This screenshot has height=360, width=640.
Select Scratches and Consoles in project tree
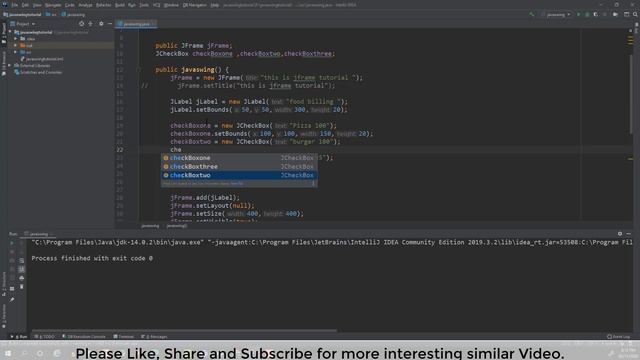[38, 72]
